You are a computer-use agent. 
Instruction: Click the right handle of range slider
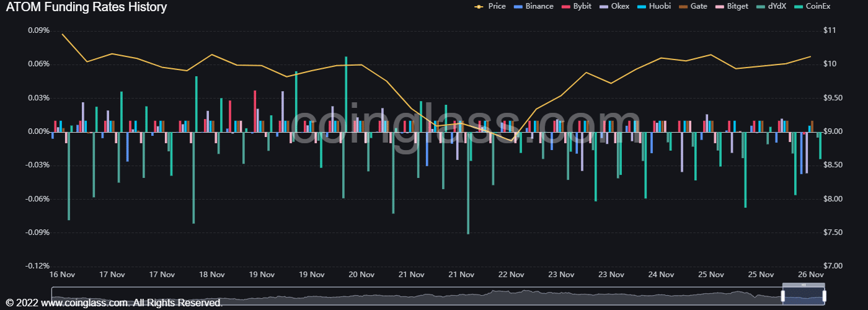click(x=825, y=296)
